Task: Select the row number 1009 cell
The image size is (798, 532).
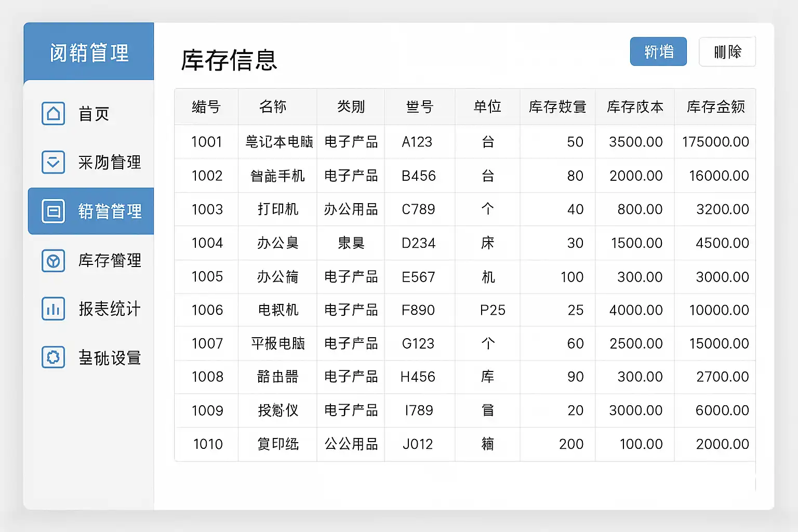Action: pyautogui.click(x=207, y=410)
